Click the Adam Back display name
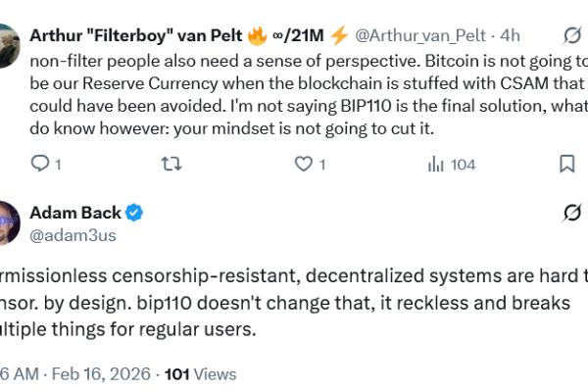This screenshot has height=392, width=588. [x=74, y=213]
